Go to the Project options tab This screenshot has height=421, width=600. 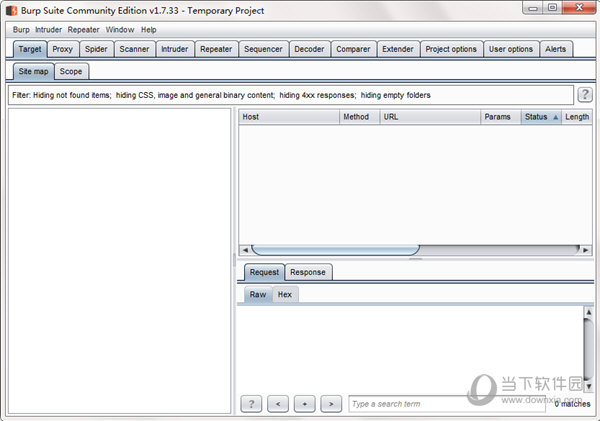point(451,49)
